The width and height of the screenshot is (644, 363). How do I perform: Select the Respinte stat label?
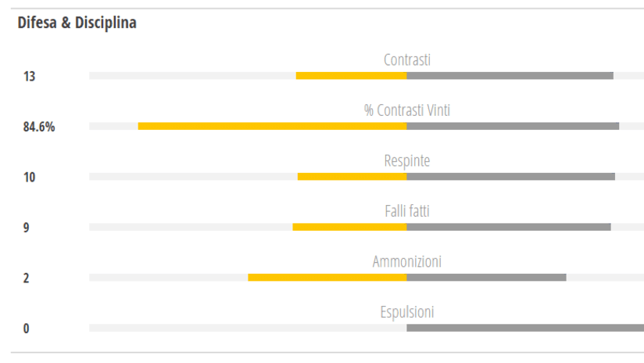(x=407, y=160)
